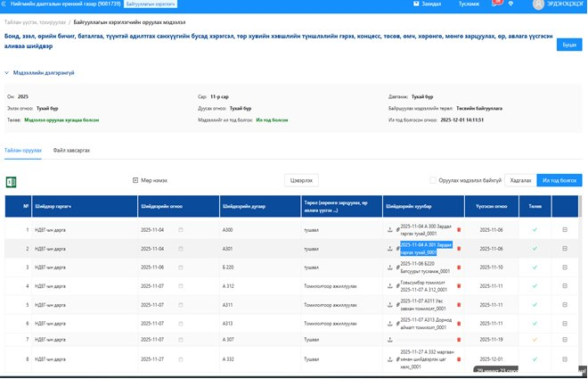The width and height of the screenshot is (588, 379).
Task: Click upload icon in row 7 Шийдвэрийн хуулбар
Action: 389,340
